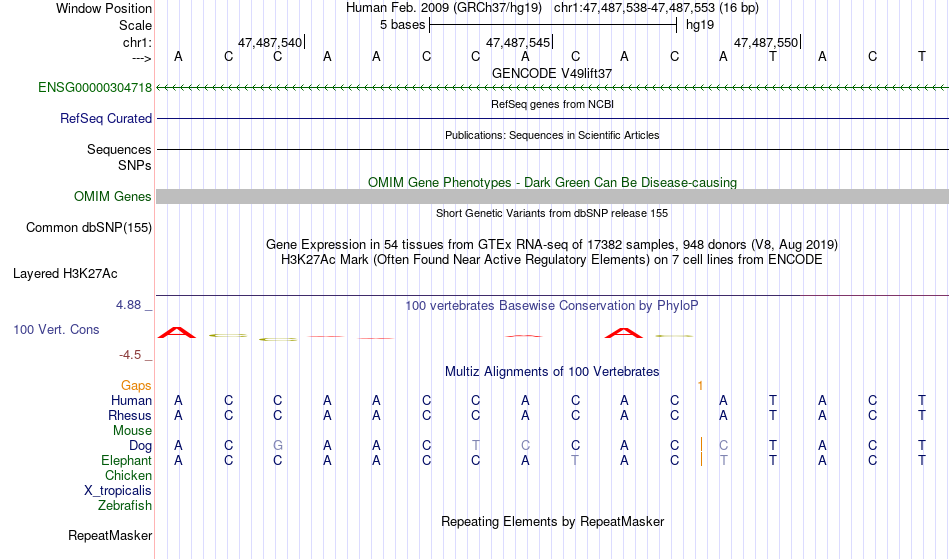Viewport: 950px width, 559px height.
Task: Click the RefSeq genes from NCBI title
Action: (x=553, y=104)
